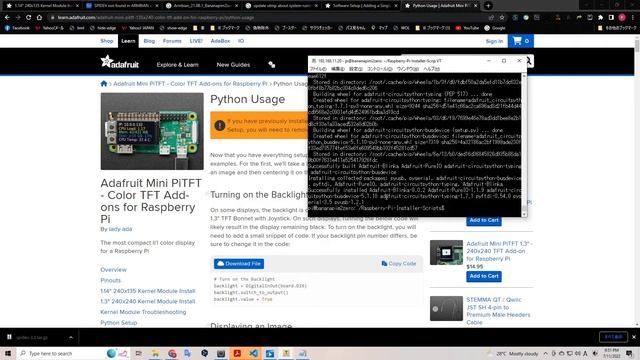Open the New Guides link
The image size is (640, 360).
point(233,64)
